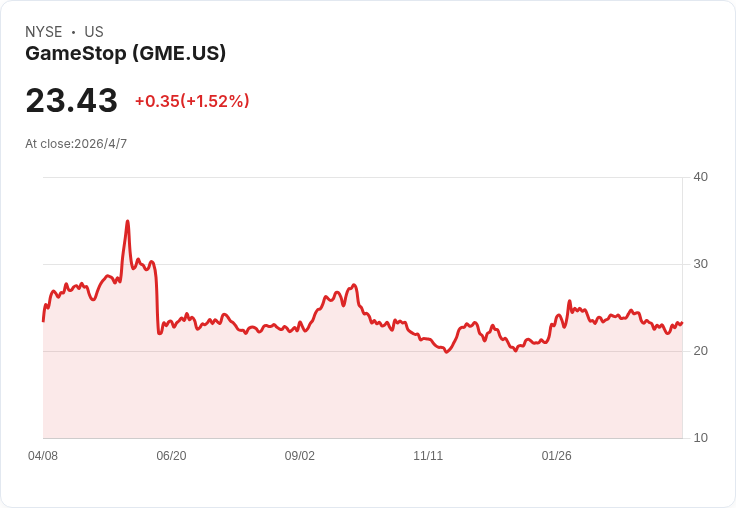This screenshot has height=508, width=736.
Task: Click the 20 price axis label
Action: (700, 351)
